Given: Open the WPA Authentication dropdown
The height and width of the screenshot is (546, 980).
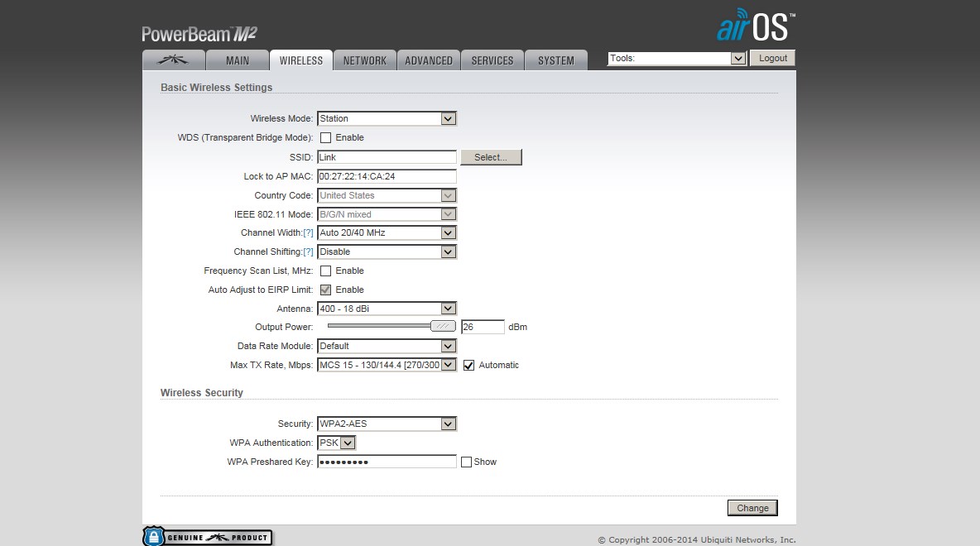Looking at the screenshot, I should click(x=337, y=443).
